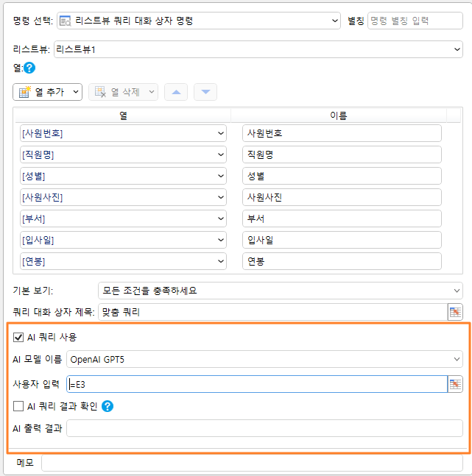Expand the 리스트뷰 dropdown showing 리스트뷰1
The width and height of the screenshot is (472, 476).
(x=258, y=49)
